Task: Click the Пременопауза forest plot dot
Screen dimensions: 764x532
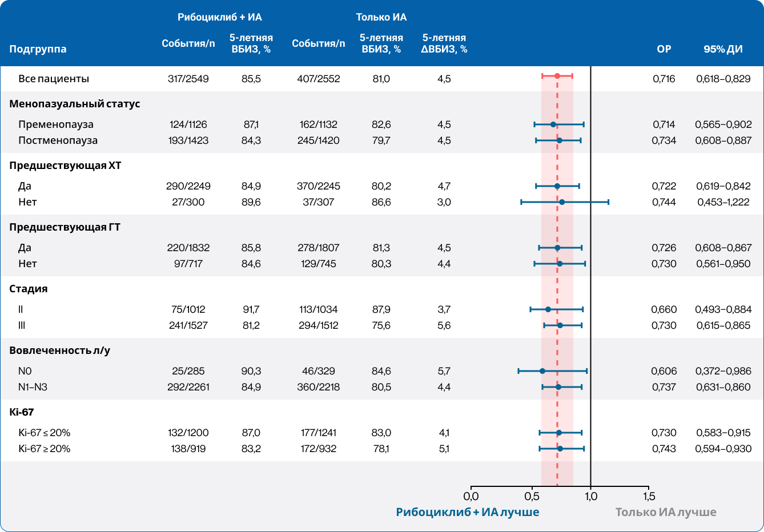Action: (x=553, y=124)
